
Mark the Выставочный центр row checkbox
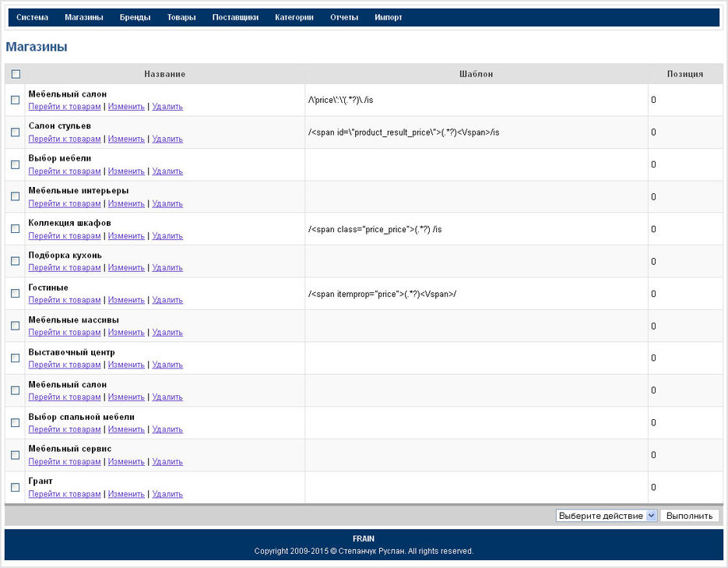16,358
